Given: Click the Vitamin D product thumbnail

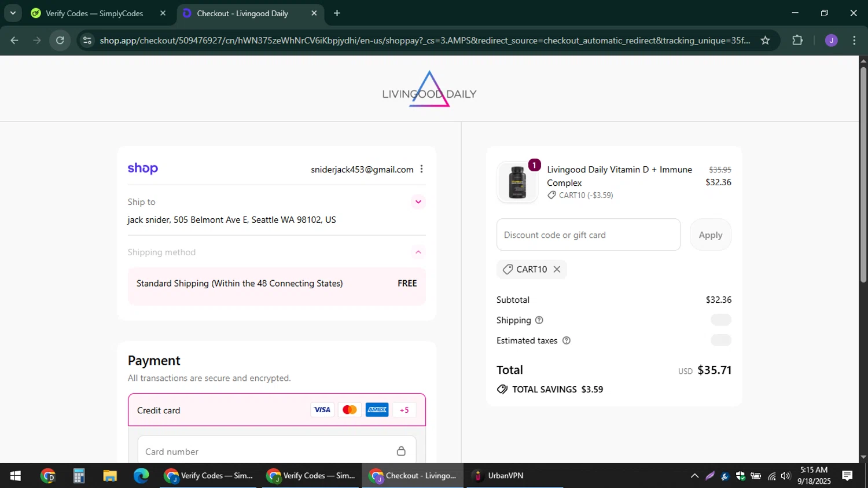Looking at the screenshot, I should 517,182.
